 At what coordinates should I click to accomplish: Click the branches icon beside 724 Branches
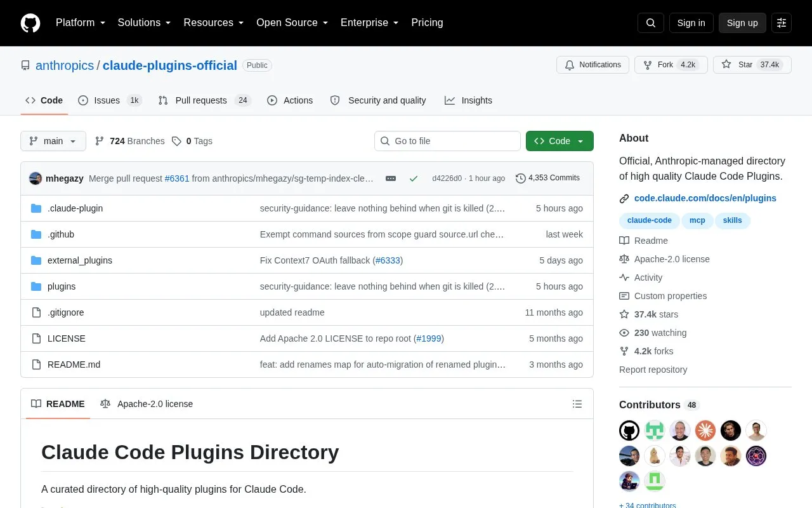point(100,141)
